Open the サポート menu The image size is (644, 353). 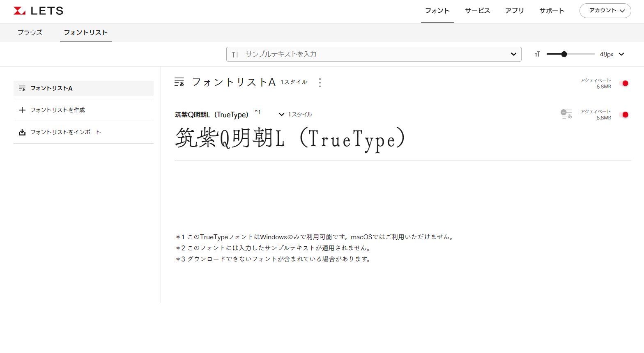(x=552, y=11)
